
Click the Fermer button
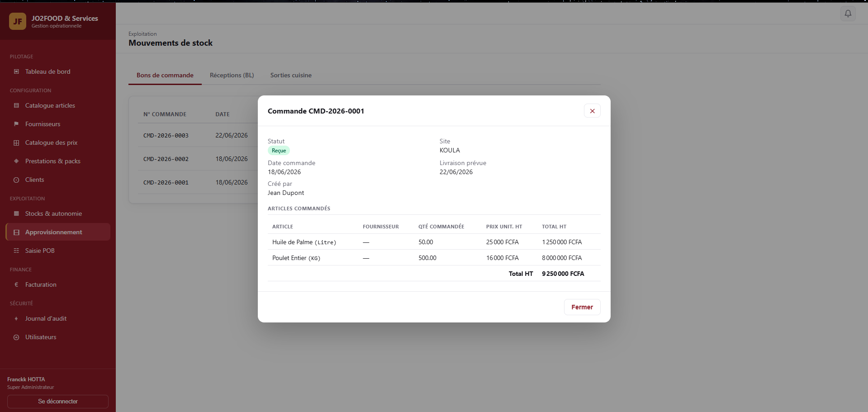[582, 307]
